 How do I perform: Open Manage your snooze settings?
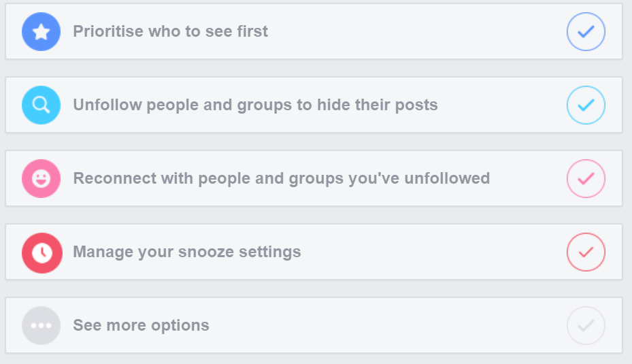(x=186, y=252)
